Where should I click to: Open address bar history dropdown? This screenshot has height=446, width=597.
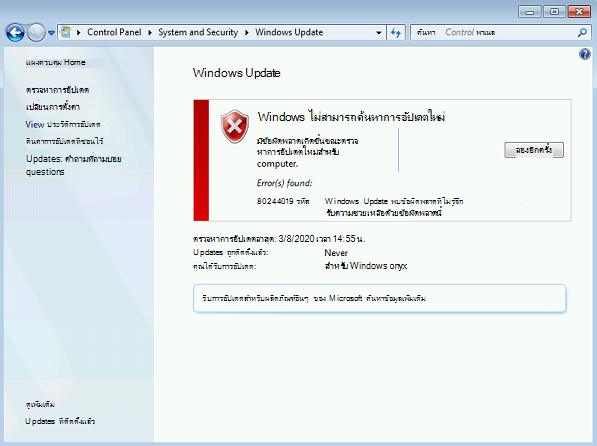coord(379,33)
